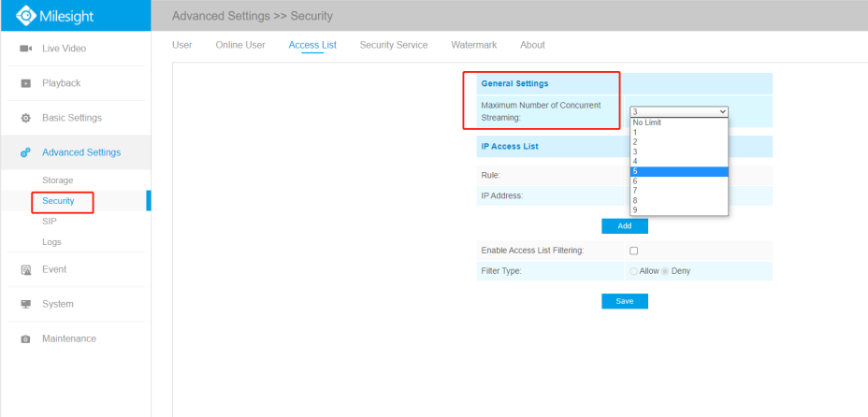Open the Storage submenu item

point(58,180)
